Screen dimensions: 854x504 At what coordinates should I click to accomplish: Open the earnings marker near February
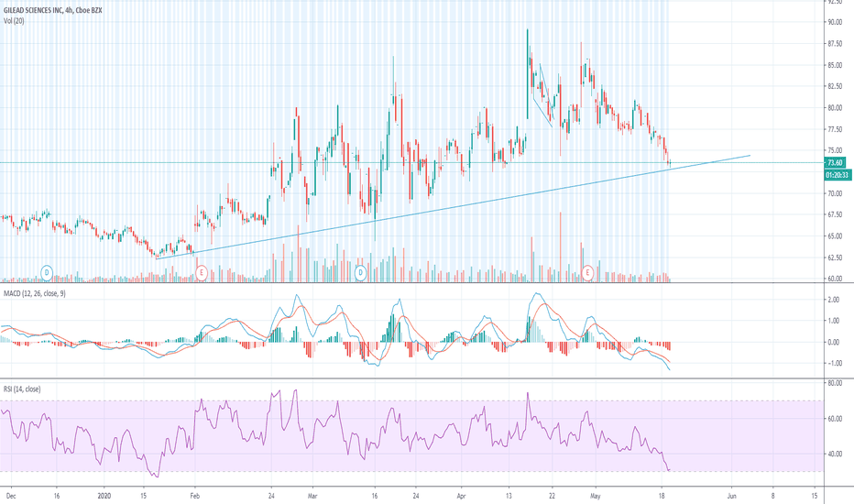pos(202,272)
